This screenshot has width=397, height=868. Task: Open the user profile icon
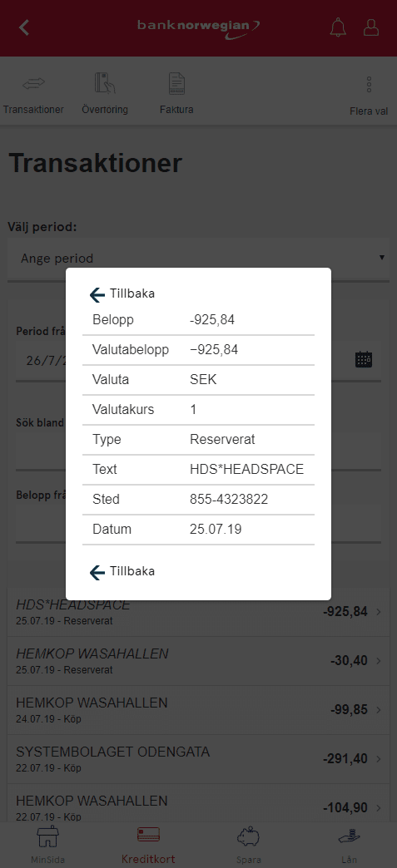[371, 27]
